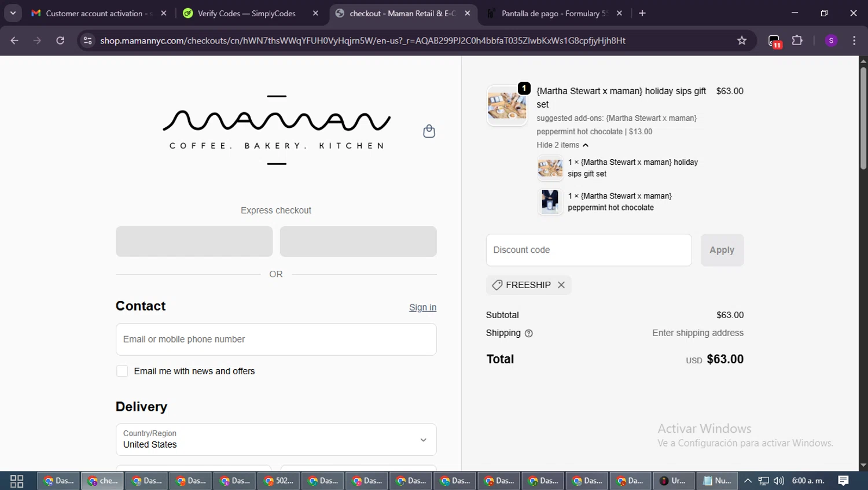Screen dimensions: 868x490
Task: Click the Sign in link
Action: [422, 307]
